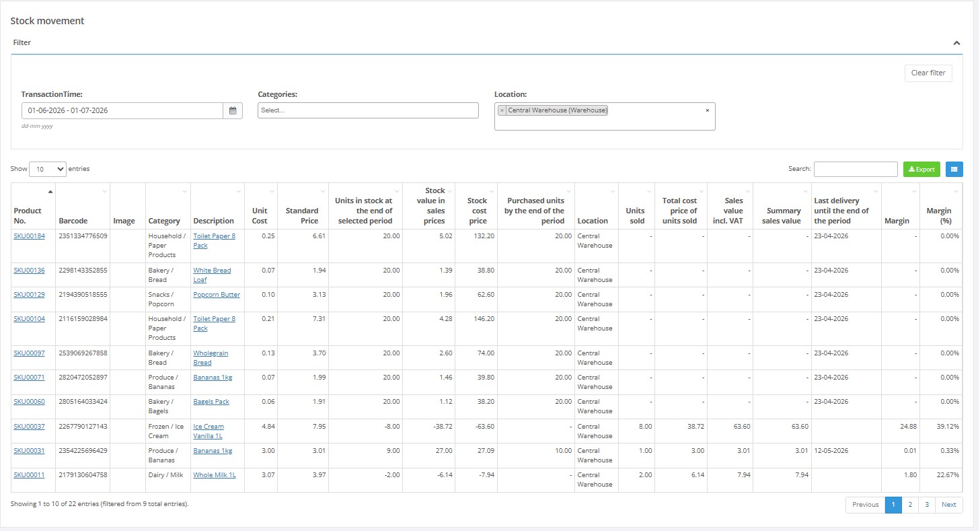Open product SKU00184 link

29,236
